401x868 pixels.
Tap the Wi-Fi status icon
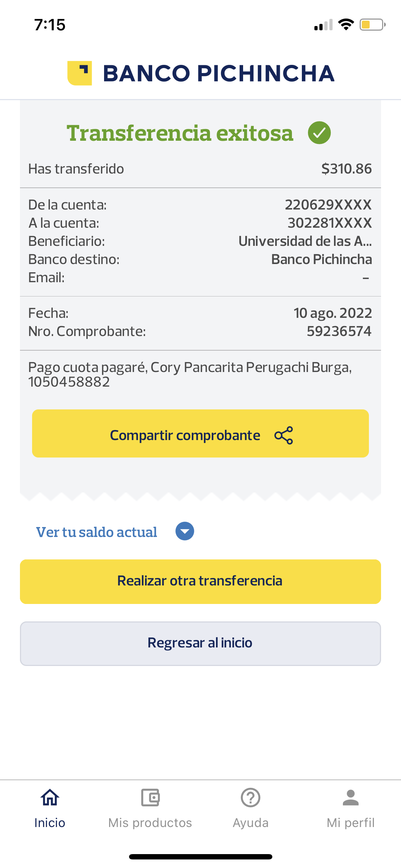(x=346, y=24)
